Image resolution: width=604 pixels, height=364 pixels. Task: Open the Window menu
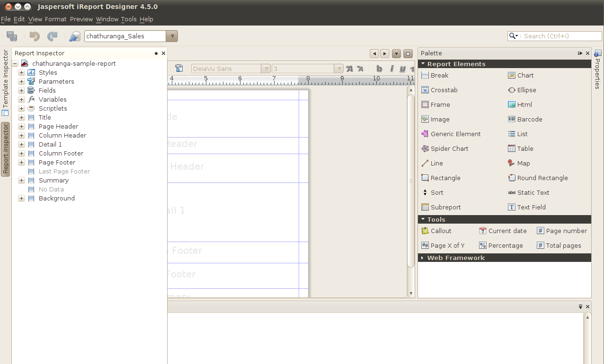point(107,19)
